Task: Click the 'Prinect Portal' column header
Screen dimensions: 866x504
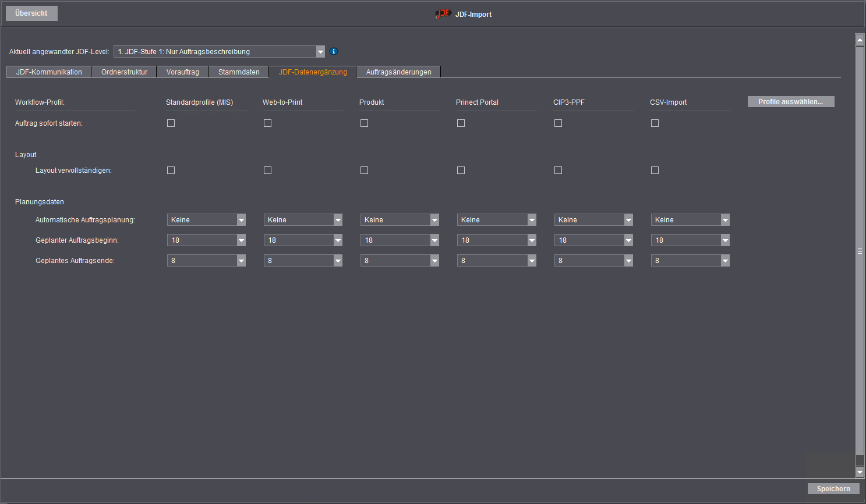Action: point(477,102)
